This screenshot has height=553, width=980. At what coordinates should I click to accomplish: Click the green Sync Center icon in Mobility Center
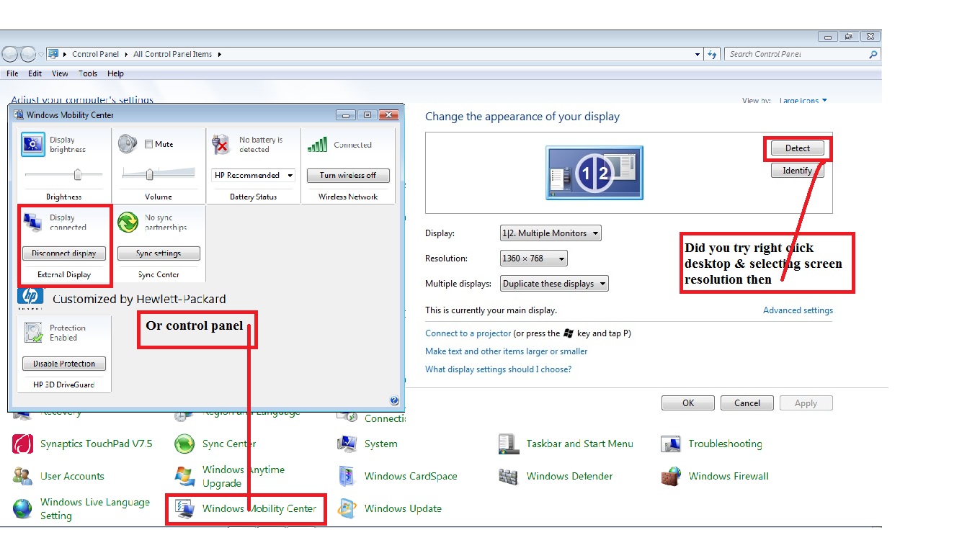coord(128,222)
